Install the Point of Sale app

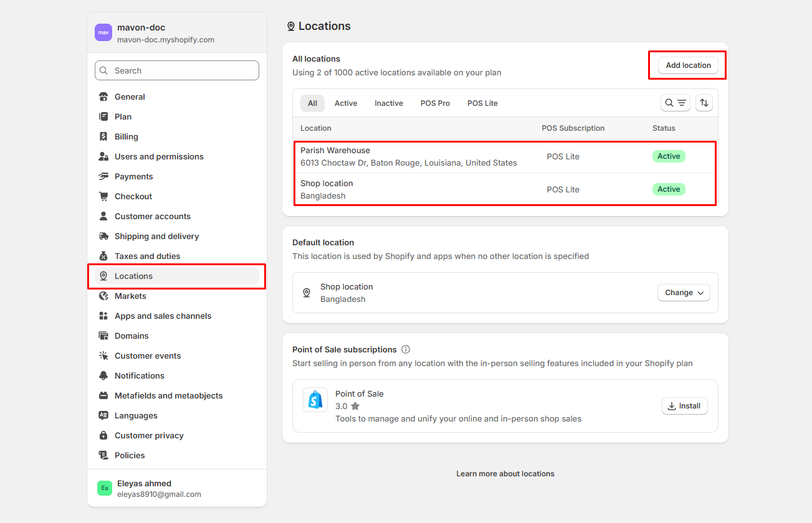pyautogui.click(x=684, y=406)
